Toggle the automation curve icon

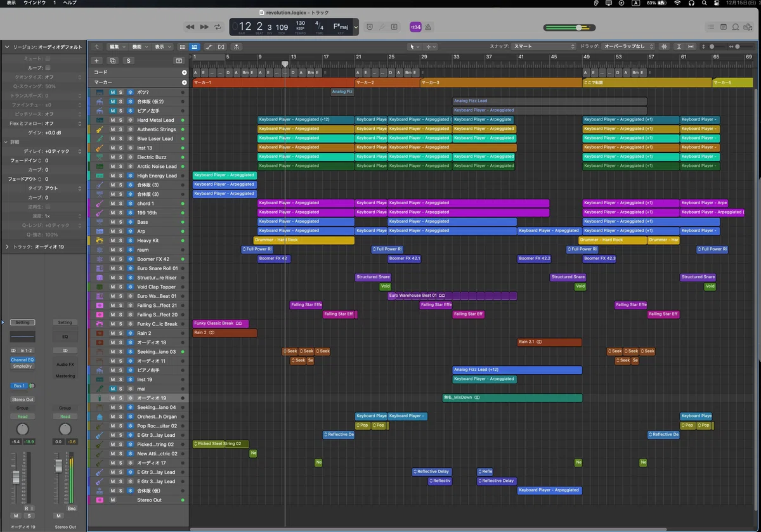click(209, 47)
